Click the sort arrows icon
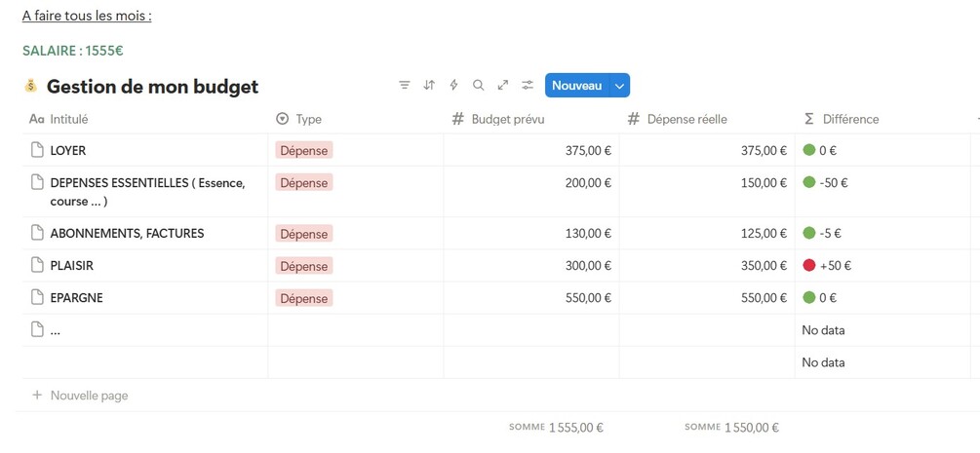The width and height of the screenshot is (980, 453). point(429,86)
